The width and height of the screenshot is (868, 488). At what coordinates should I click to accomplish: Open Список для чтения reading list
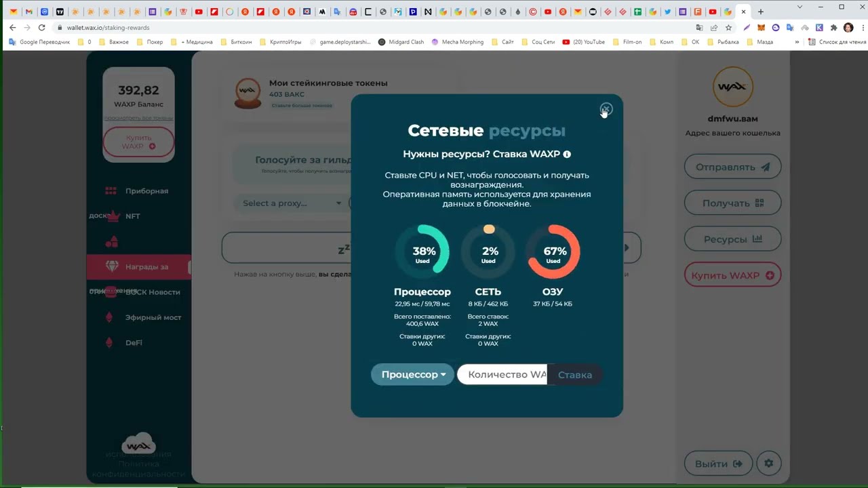pyautogui.click(x=836, y=42)
